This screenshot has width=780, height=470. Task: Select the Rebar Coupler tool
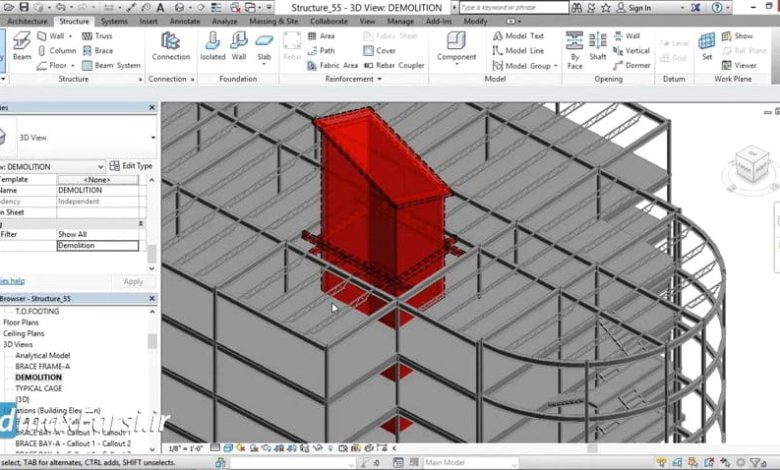tap(394, 65)
